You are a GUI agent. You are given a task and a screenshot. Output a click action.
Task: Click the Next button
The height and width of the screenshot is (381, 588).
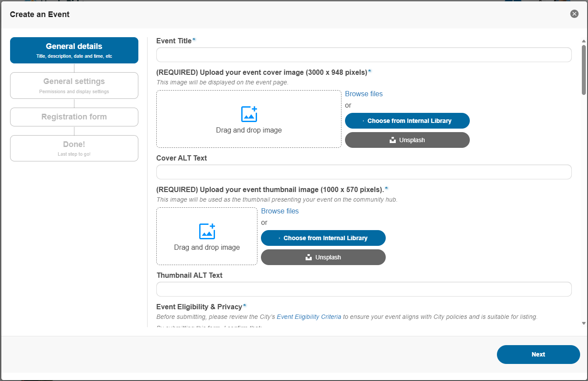click(538, 354)
